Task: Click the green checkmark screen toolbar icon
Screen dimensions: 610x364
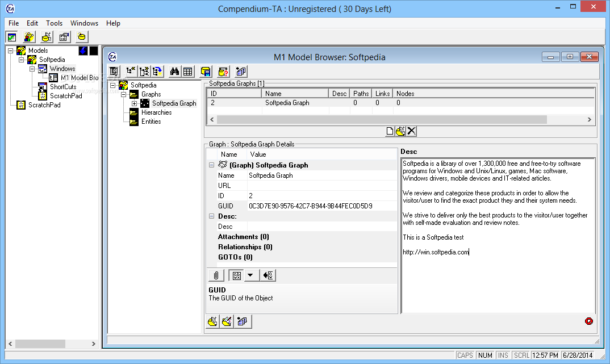Action: [x=12, y=37]
